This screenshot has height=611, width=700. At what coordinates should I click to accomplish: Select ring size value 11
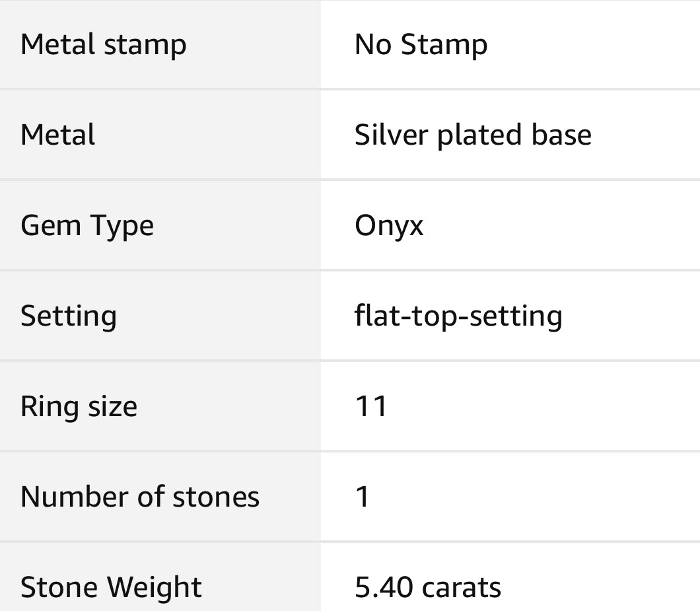point(371,406)
